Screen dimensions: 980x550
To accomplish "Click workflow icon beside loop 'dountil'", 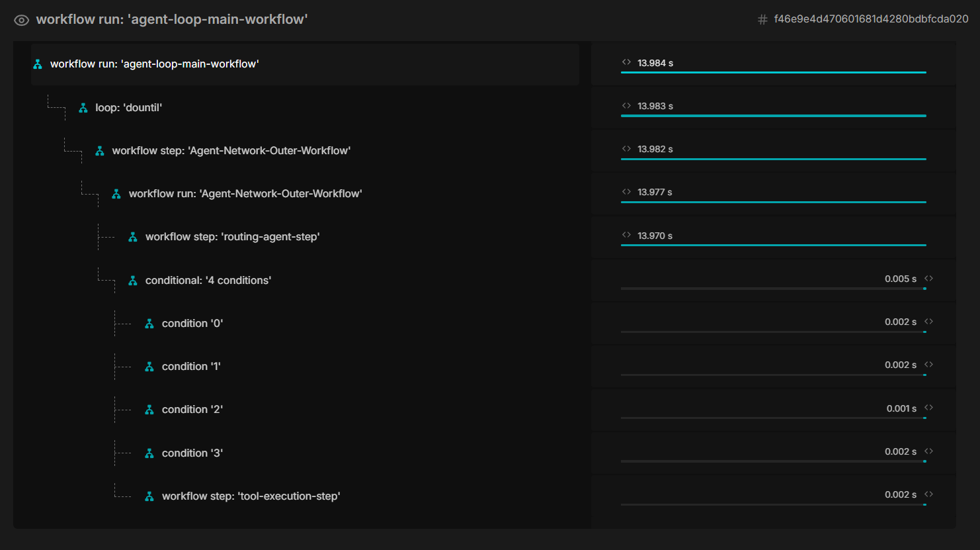I will point(83,108).
